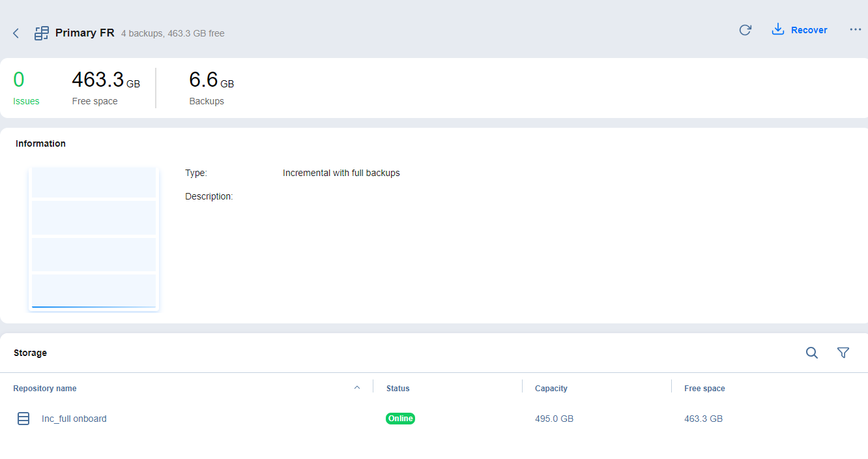
Task: Click the 6.6 GB Backups statistic
Action: click(x=210, y=87)
